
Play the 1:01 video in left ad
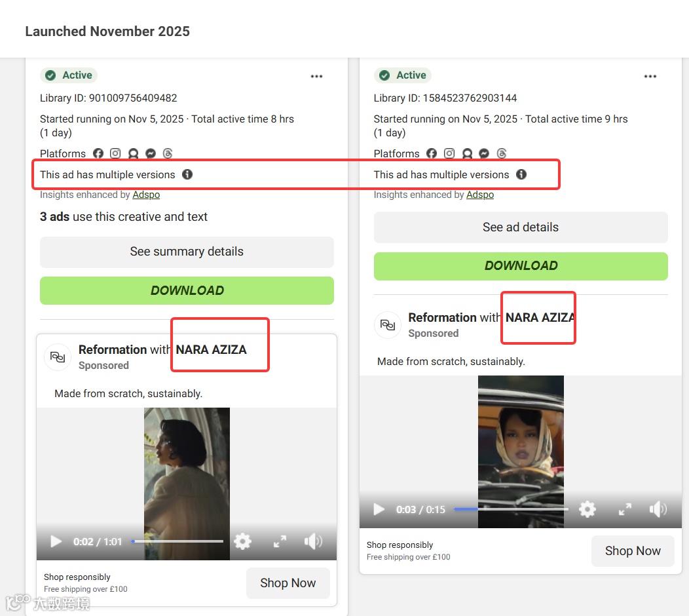[x=56, y=541]
